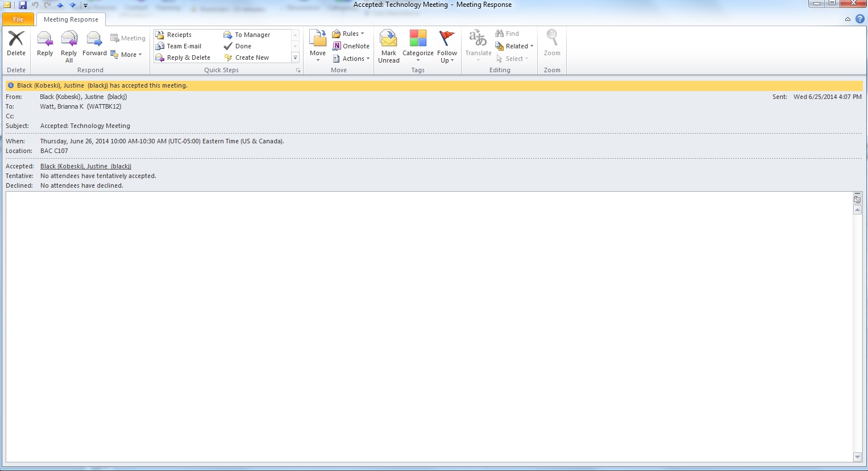Image resolution: width=868 pixels, height=471 pixels.
Task: Click the sender name in From field
Action: (84, 97)
